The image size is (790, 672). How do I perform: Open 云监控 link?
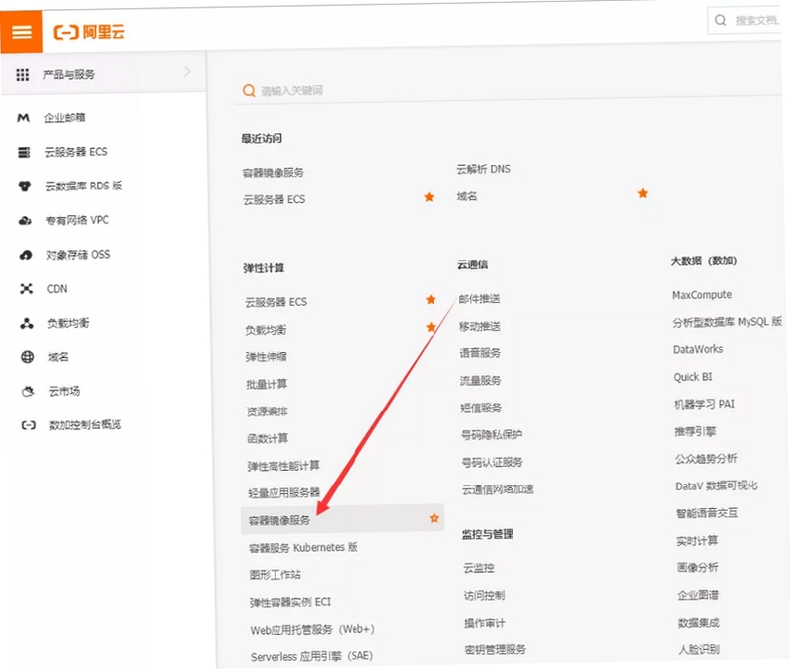pyautogui.click(x=479, y=568)
